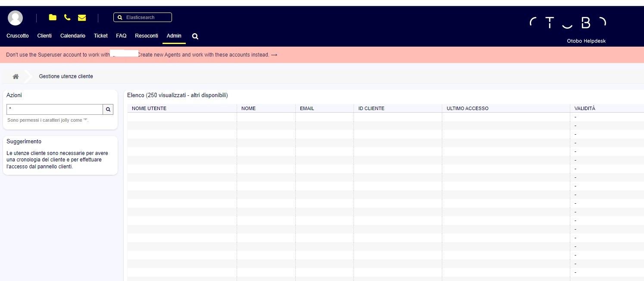Click the magnifier icon in navigation bar
644x281 pixels.
(195, 36)
